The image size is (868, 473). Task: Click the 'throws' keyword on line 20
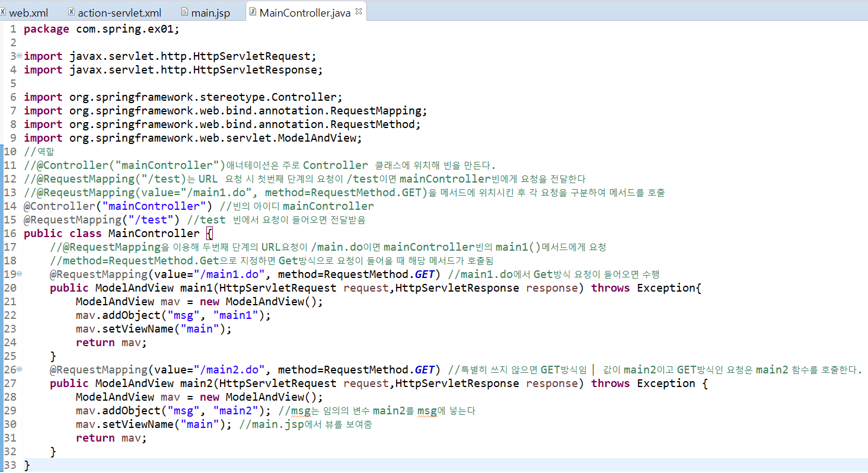(611, 288)
